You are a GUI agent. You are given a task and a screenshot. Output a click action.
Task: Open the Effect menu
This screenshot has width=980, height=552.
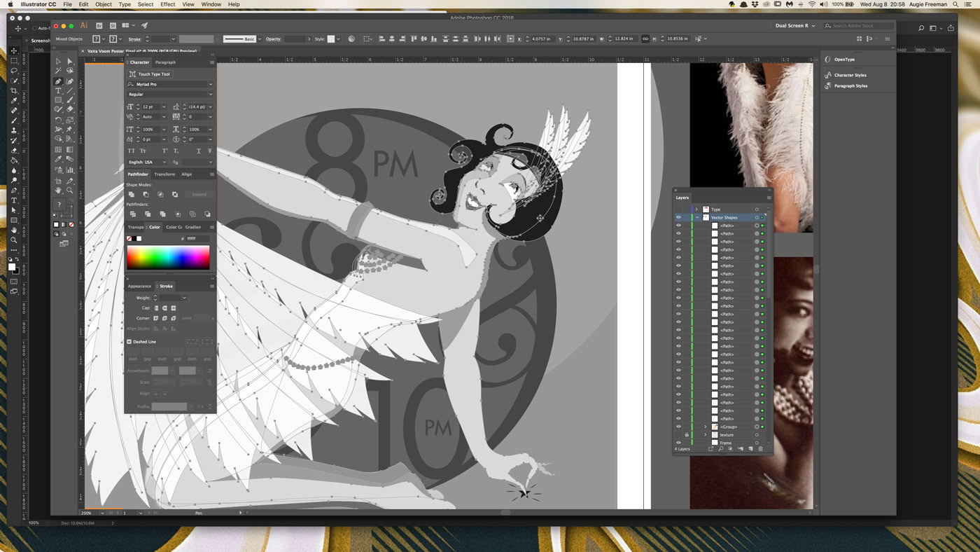tap(168, 4)
